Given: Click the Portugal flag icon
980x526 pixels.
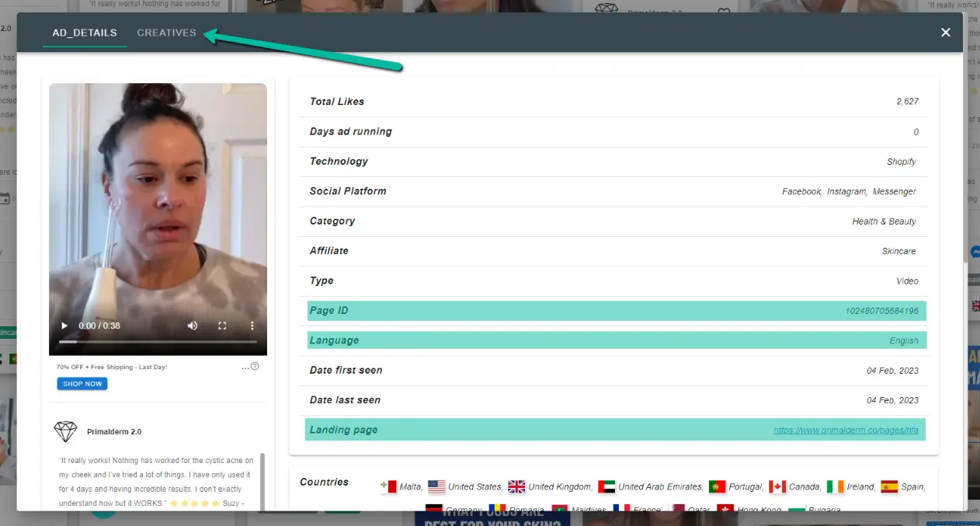Looking at the screenshot, I should (x=717, y=487).
